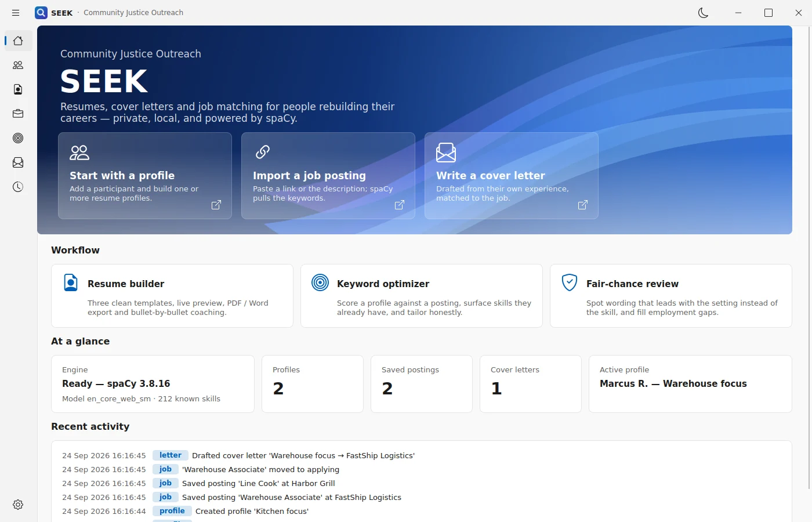
Task: Select the Saved postings count card
Action: (x=422, y=384)
